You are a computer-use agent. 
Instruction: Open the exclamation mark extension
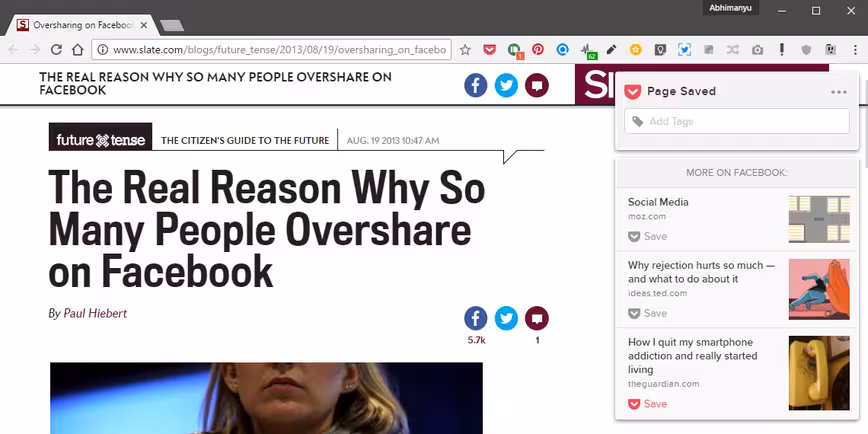782,50
